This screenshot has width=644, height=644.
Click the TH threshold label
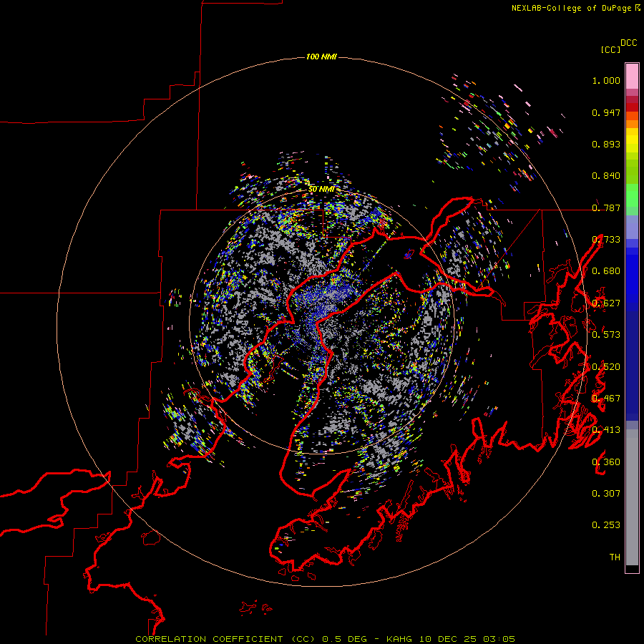[615, 557]
